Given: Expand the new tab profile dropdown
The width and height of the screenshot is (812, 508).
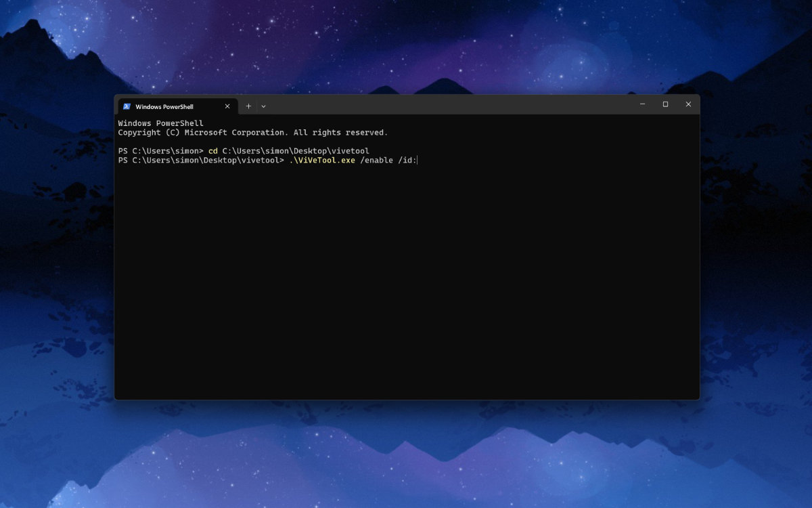Looking at the screenshot, I should tap(263, 106).
